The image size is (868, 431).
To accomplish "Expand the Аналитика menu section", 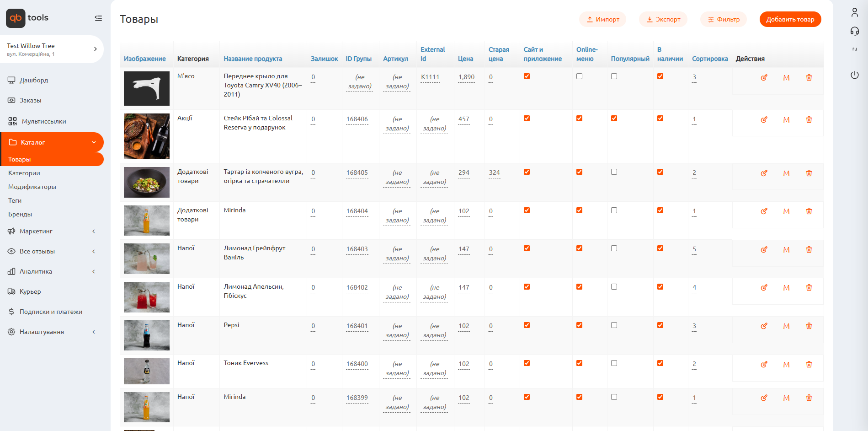I will (x=52, y=272).
